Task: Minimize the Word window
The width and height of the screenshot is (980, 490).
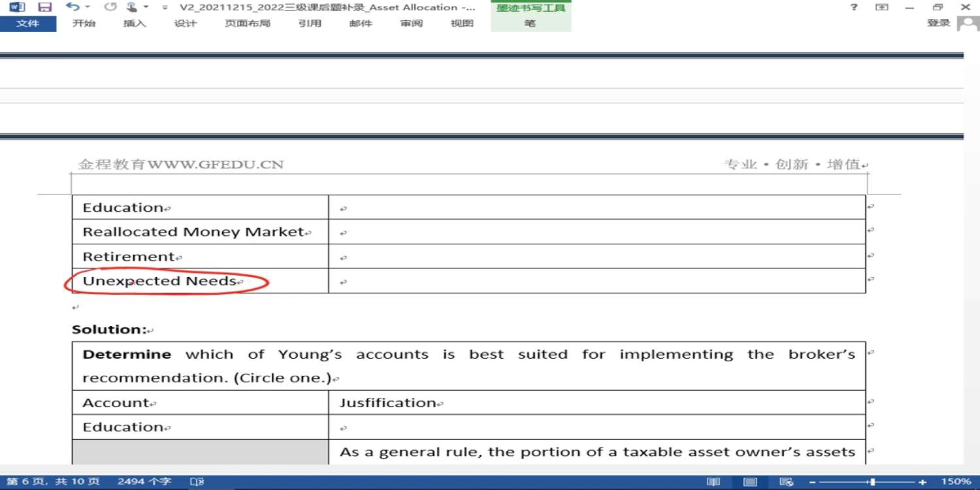Action: point(910,7)
